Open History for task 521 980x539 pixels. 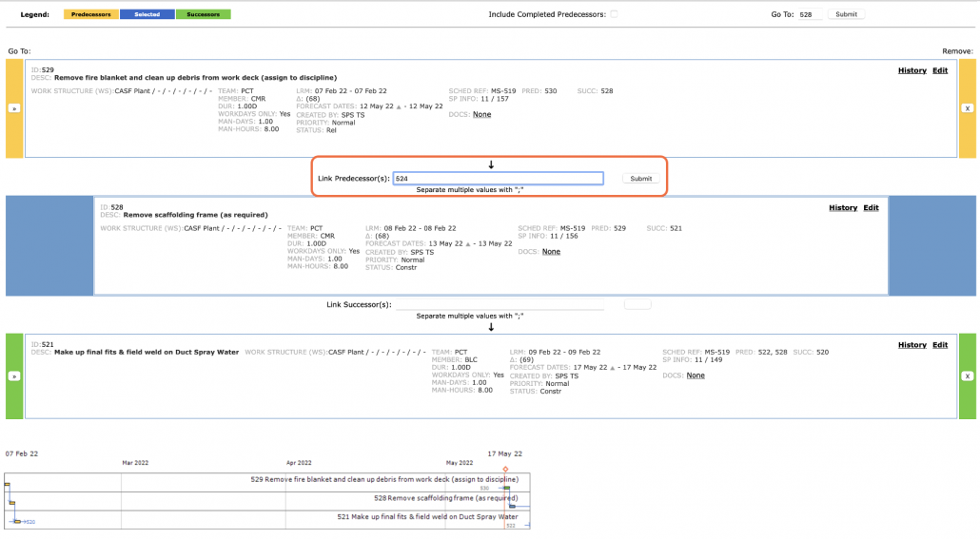911,345
